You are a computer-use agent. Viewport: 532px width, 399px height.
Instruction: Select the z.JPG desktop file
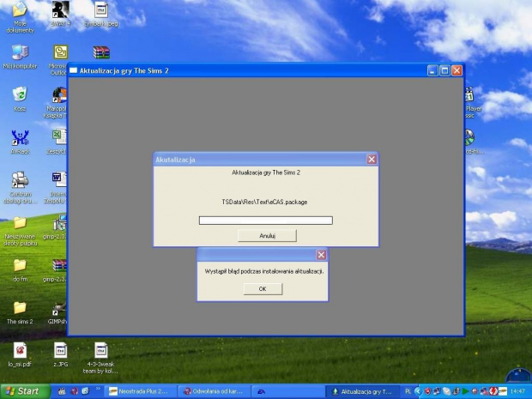point(60,355)
